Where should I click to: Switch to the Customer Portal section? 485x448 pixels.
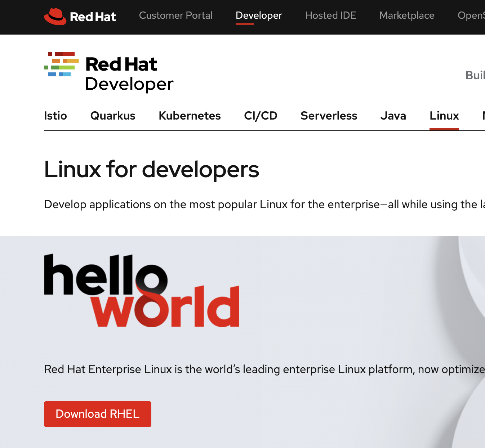(x=176, y=16)
